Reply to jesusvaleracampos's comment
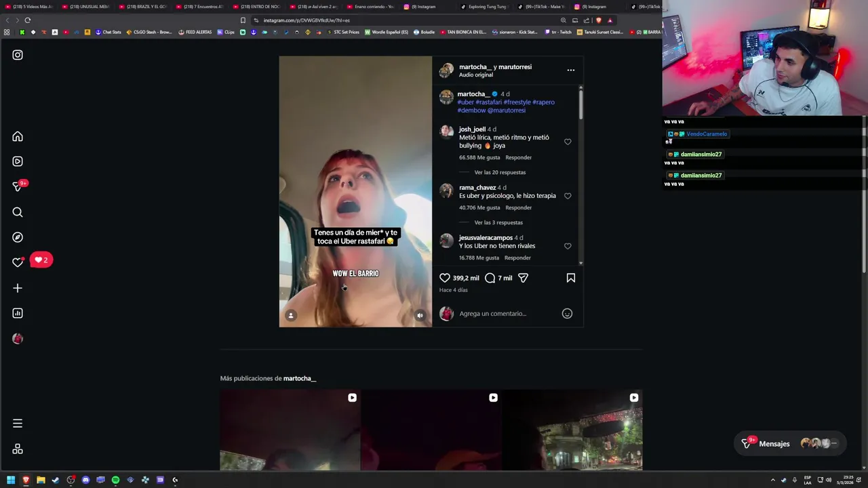 (x=518, y=258)
